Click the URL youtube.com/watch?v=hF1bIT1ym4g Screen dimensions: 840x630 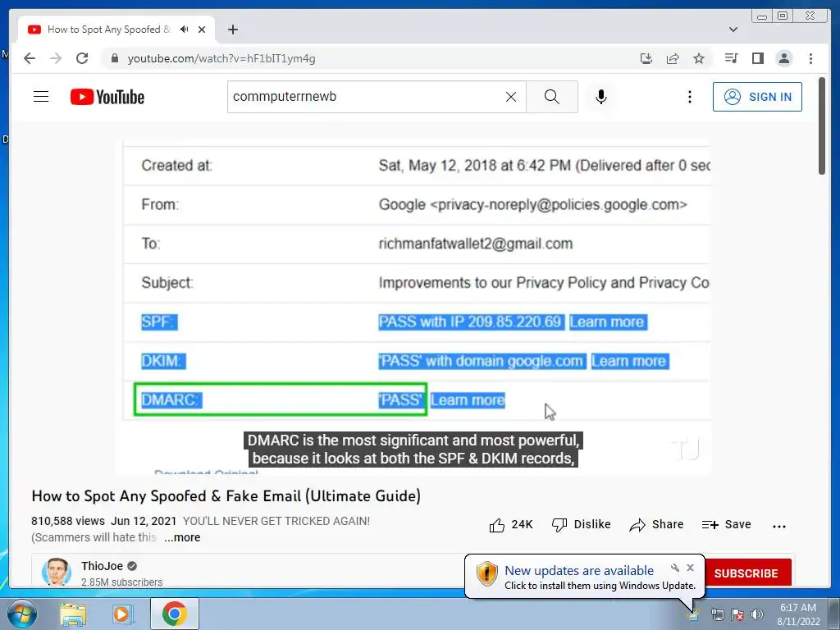pyautogui.click(x=221, y=58)
